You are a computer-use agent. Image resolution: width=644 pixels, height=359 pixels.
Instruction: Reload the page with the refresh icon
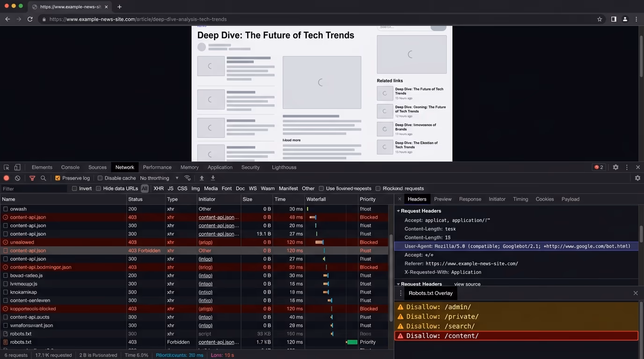[x=30, y=19]
